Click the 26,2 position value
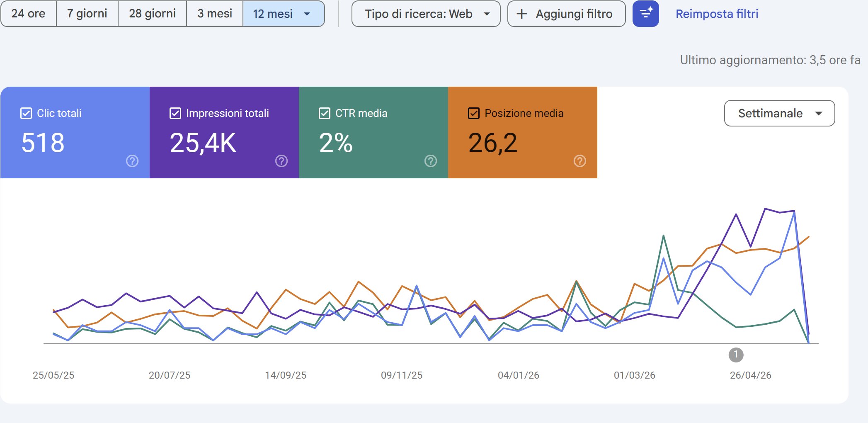 (x=493, y=143)
